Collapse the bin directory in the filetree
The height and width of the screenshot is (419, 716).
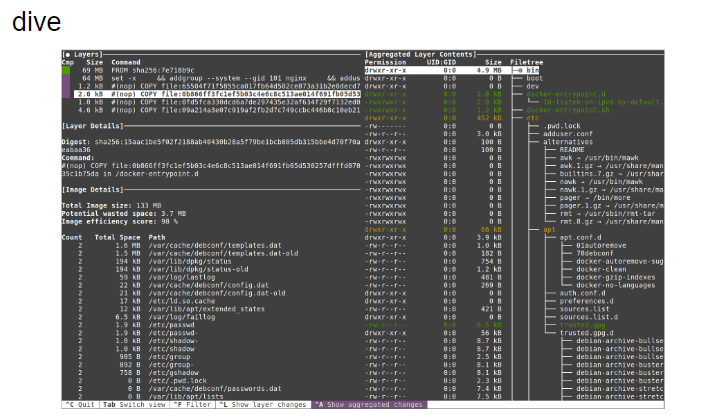pyautogui.click(x=532, y=71)
